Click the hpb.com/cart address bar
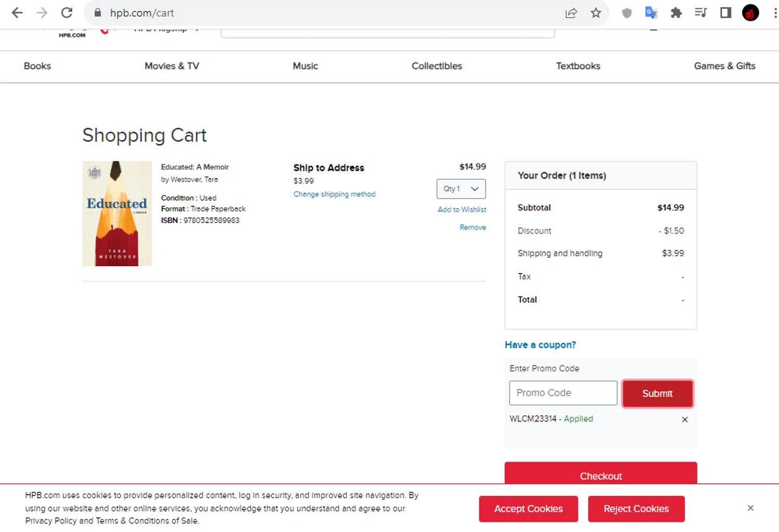 (x=332, y=13)
